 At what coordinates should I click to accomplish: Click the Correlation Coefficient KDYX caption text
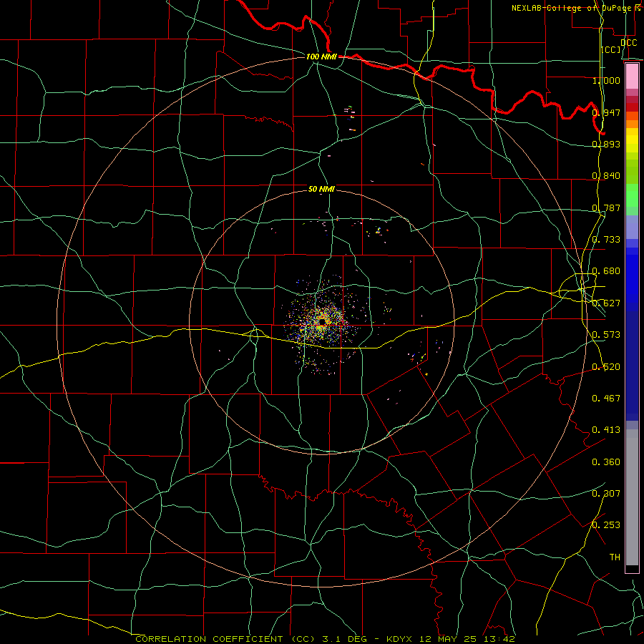[x=325, y=639]
